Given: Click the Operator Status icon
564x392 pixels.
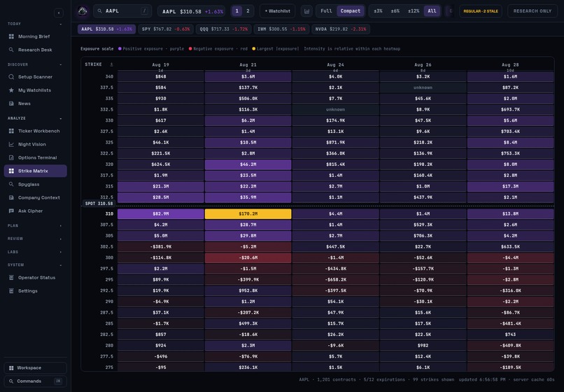Looking at the screenshot, I should [x=11, y=277].
